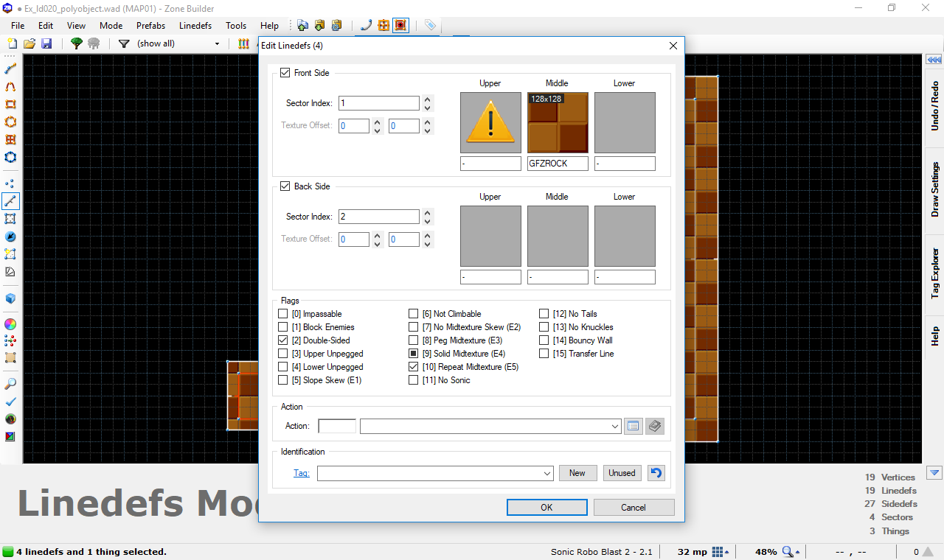Click the GFZROCK front middle texture thumbnail
Screen dimensions: 944x560
558,122
